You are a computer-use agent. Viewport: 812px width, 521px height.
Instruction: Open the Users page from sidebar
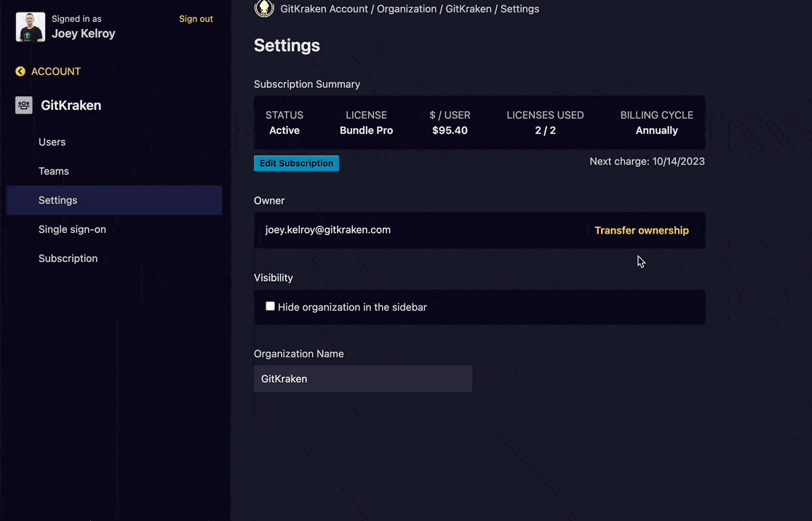[x=52, y=142]
